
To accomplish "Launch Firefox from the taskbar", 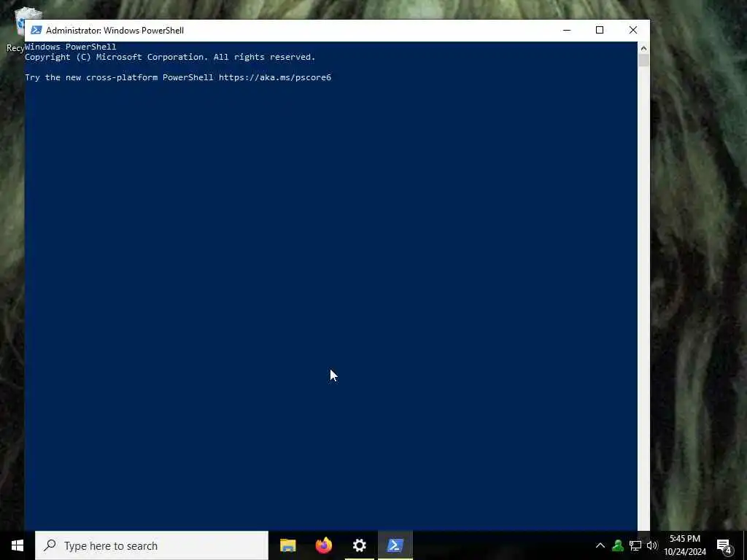I will (323, 545).
